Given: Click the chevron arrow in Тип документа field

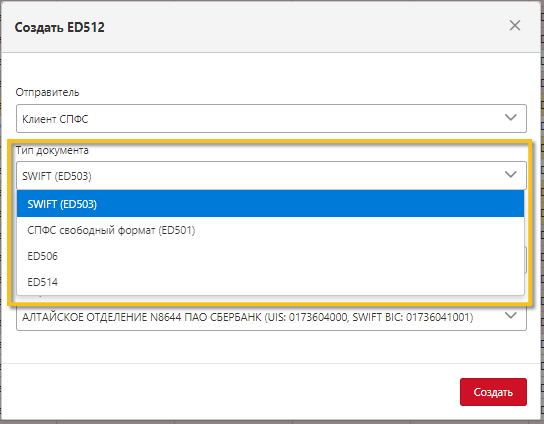Looking at the screenshot, I should pyautogui.click(x=511, y=175).
